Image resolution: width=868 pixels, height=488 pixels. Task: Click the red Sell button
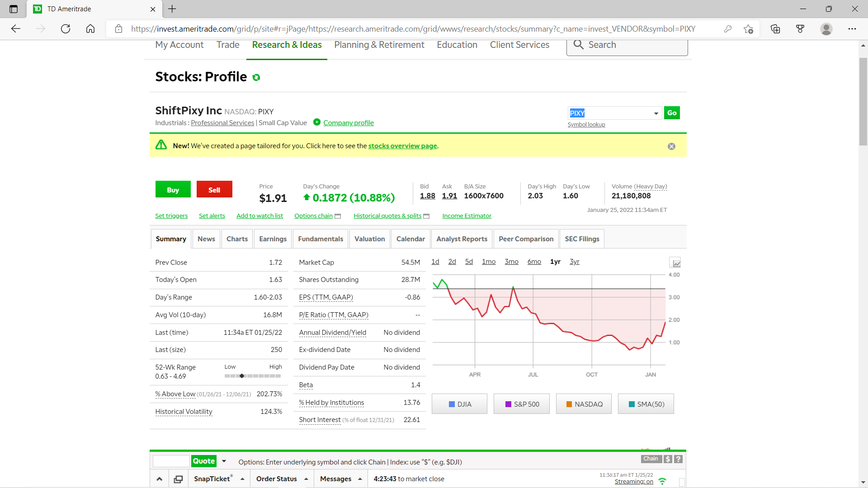(214, 190)
